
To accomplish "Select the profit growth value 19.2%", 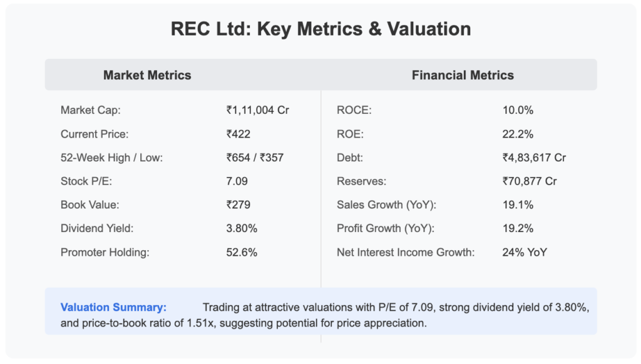I will coord(518,228).
